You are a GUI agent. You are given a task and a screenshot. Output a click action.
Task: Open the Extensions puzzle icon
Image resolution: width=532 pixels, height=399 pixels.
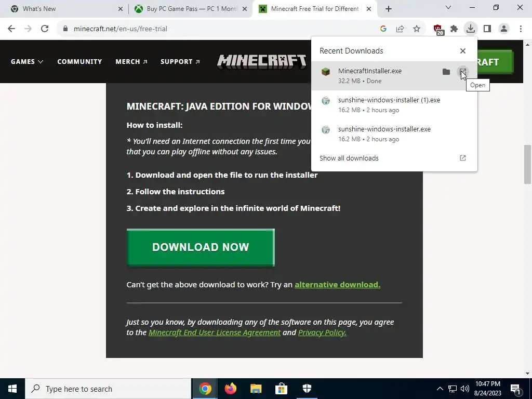(454, 29)
